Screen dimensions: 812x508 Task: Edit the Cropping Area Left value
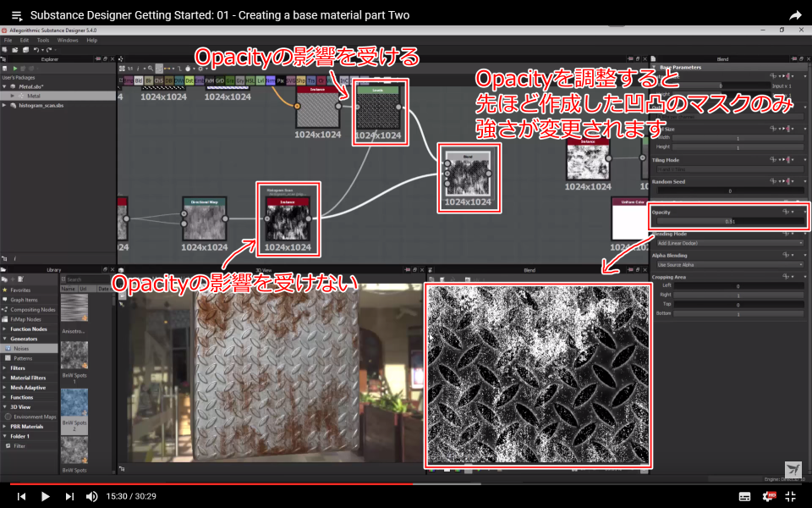[x=738, y=286]
